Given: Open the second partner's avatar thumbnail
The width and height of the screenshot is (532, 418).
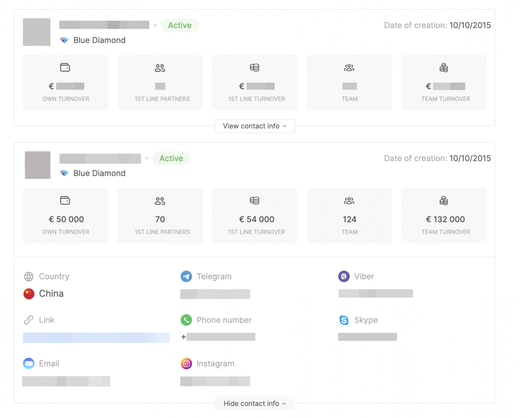Looking at the screenshot, I should (x=38, y=165).
